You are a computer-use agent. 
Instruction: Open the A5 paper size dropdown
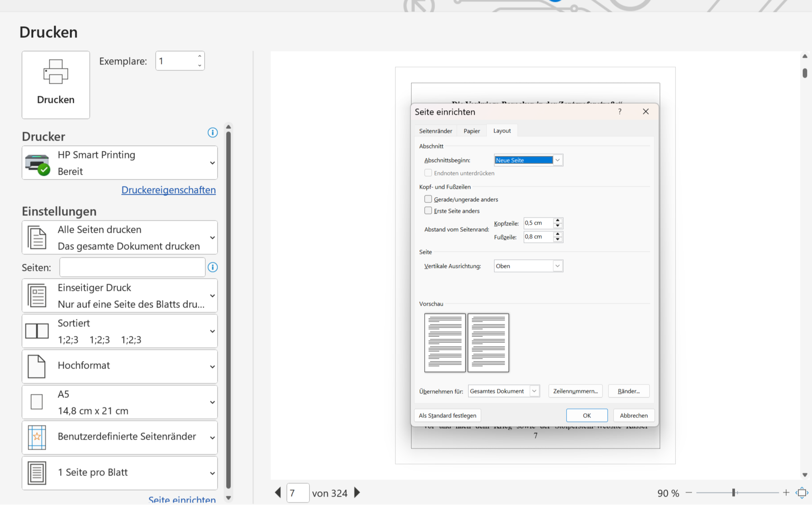point(120,402)
